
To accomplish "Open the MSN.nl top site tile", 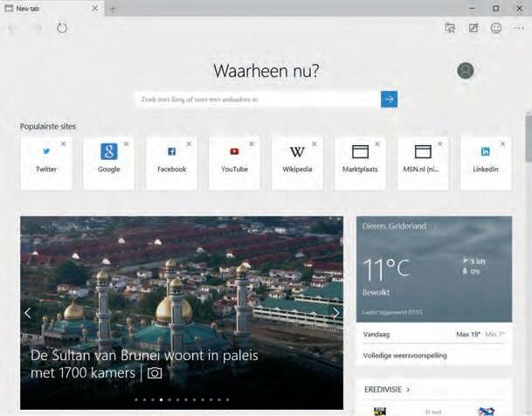I will (x=423, y=163).
